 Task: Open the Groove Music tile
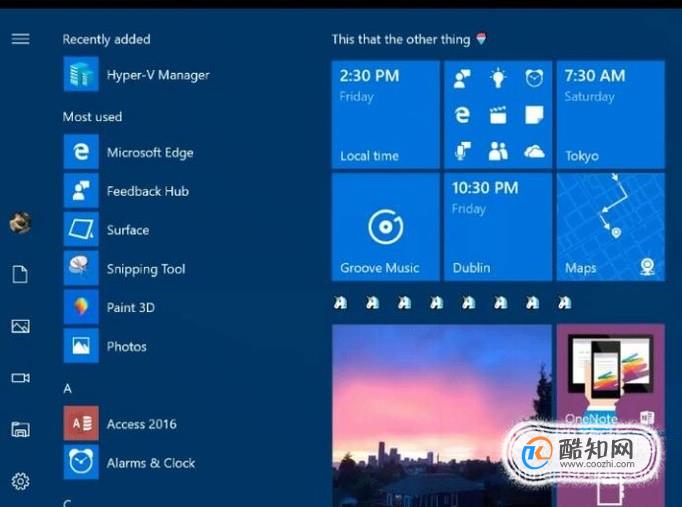pyautogui.click(x=386, y=227)
